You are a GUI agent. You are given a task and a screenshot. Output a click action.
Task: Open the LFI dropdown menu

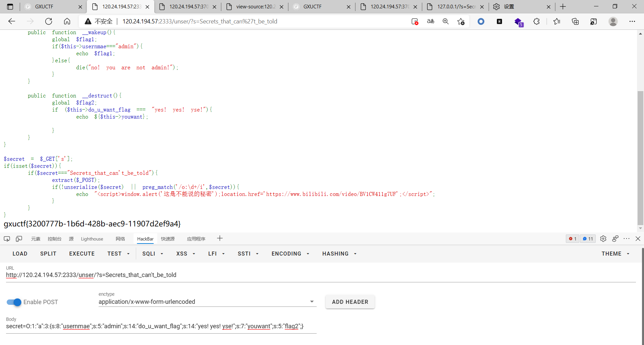[216, 254]
